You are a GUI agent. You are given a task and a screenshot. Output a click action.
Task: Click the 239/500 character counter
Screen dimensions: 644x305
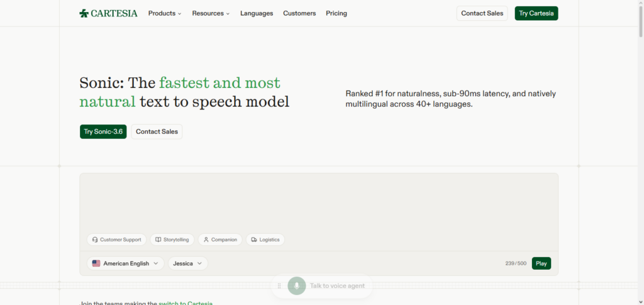coord(516,263)
